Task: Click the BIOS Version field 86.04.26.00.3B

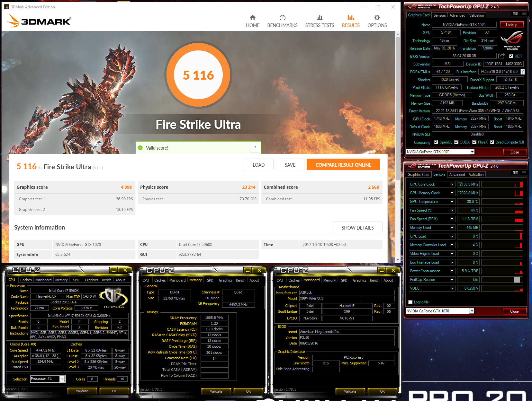Action: pos(464,56)
